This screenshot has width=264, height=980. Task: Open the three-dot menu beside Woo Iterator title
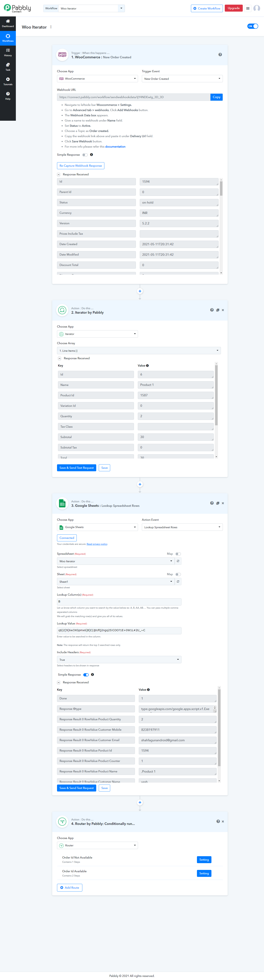point(51,27)
